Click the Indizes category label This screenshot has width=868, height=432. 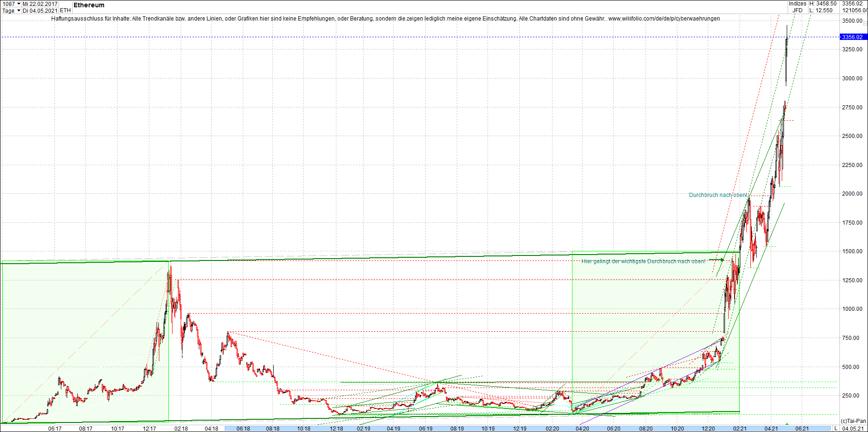point(798,4)
